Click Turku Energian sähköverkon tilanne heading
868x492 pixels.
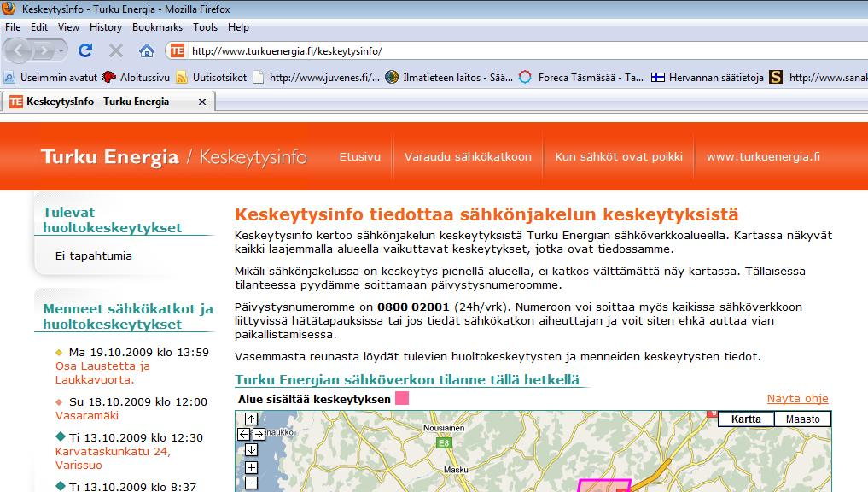point(407,379)
